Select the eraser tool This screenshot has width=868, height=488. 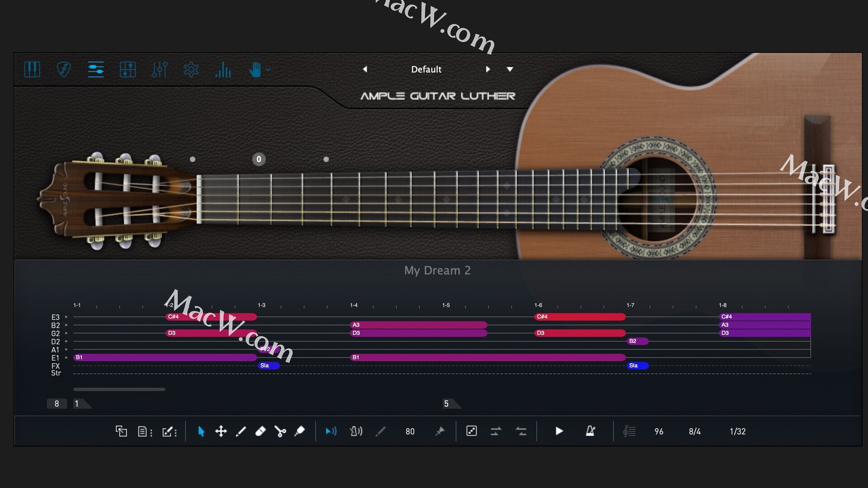point(260,432)
